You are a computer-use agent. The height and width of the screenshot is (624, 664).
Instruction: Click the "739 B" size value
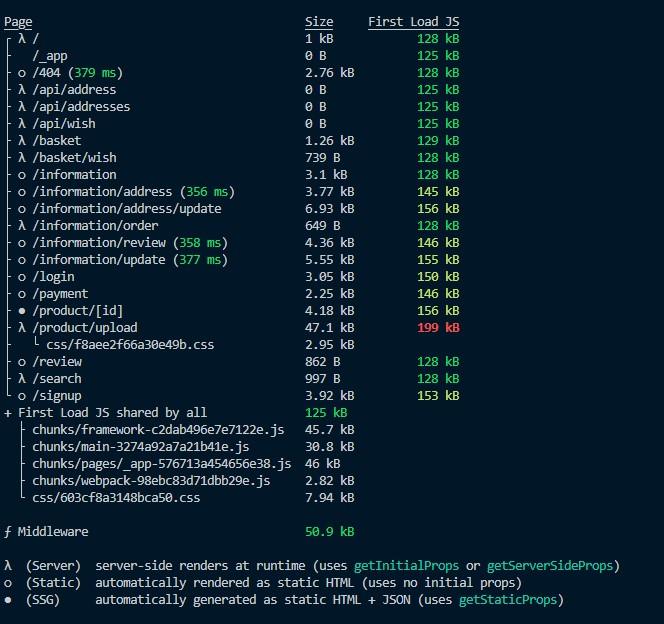click(x=323, y=157)
